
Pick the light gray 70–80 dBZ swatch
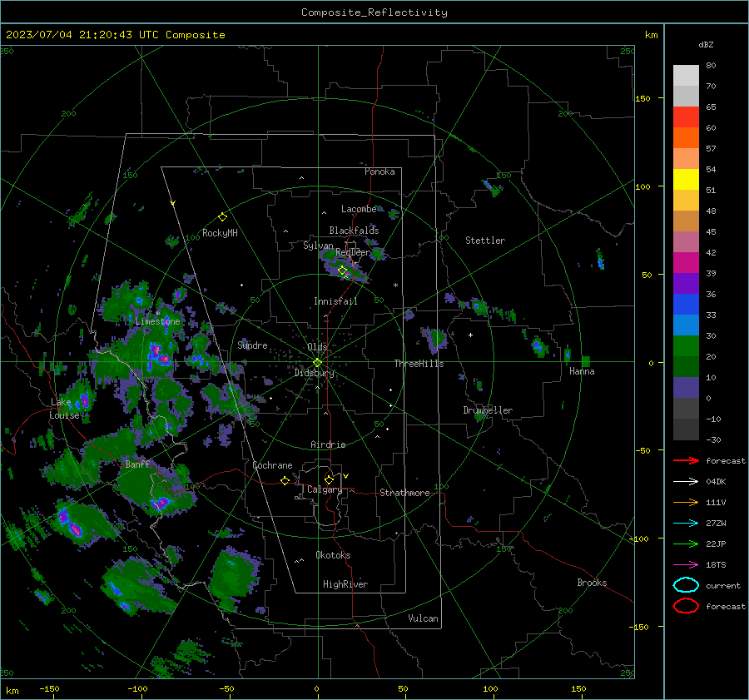[x=686, y=75]
